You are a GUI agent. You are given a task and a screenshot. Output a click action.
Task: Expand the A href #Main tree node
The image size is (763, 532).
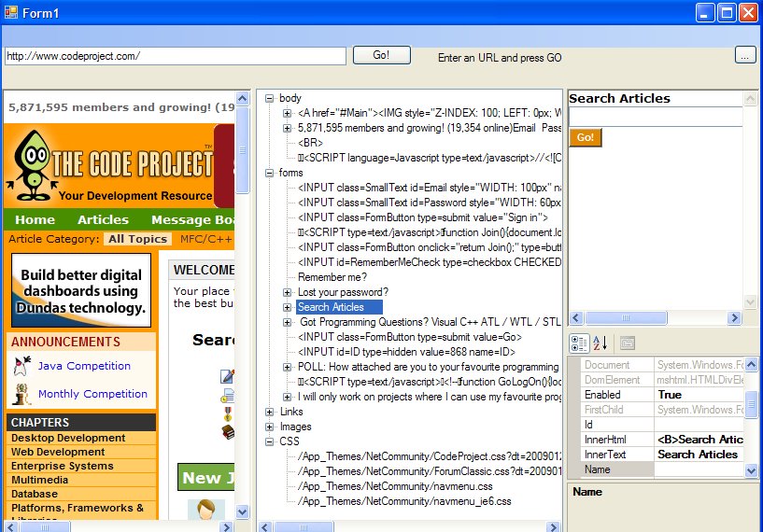(x=287, y=113)
